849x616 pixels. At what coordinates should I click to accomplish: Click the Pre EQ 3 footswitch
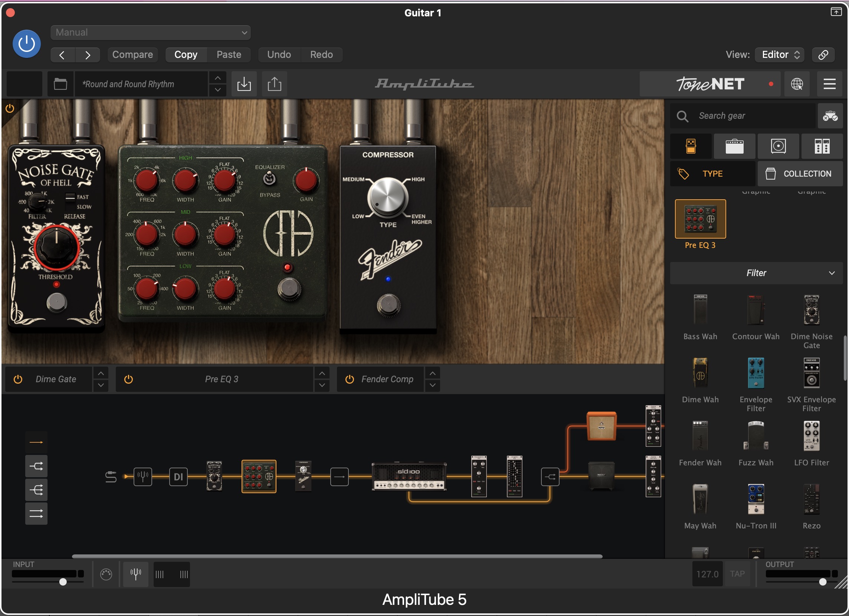click(289, 289)
